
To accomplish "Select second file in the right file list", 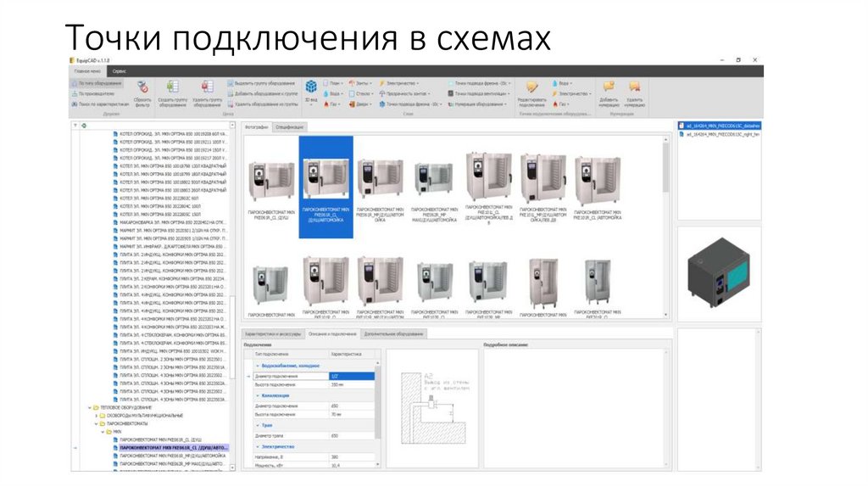I will coord(720,134).
